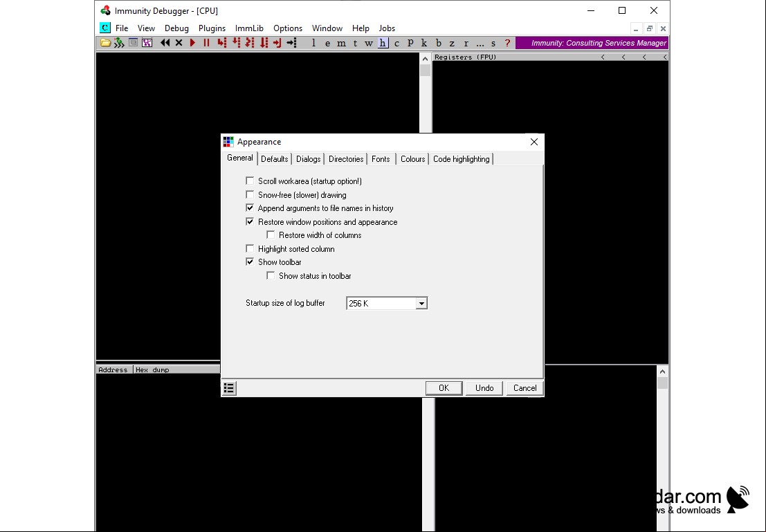Cancel the Appearance dialog

(x=525, y=388)
